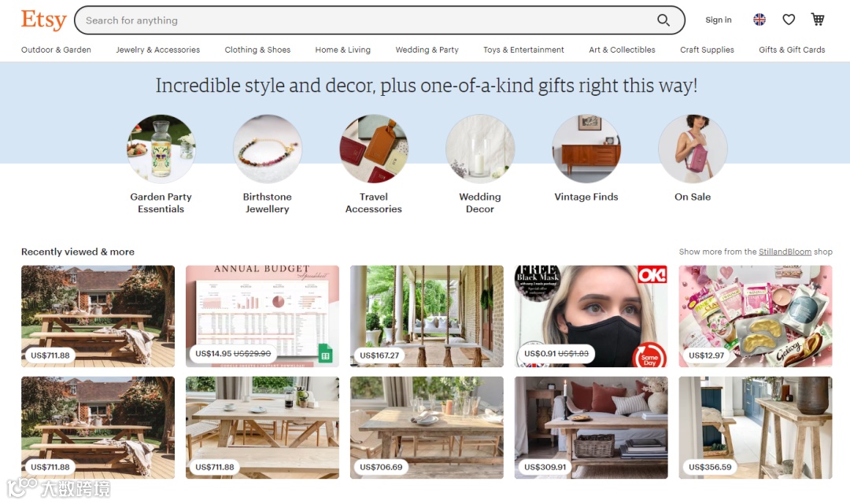Screen dimensions: 850x504
Task: Go to homepage via Etsy logo
Action: [x=43, y=20]
